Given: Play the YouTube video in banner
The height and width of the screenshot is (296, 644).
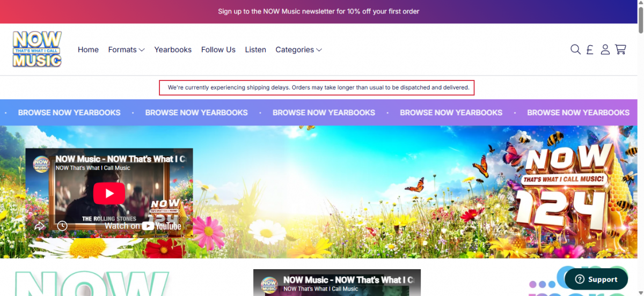Looking at the screenshot, I should [109, 193].
